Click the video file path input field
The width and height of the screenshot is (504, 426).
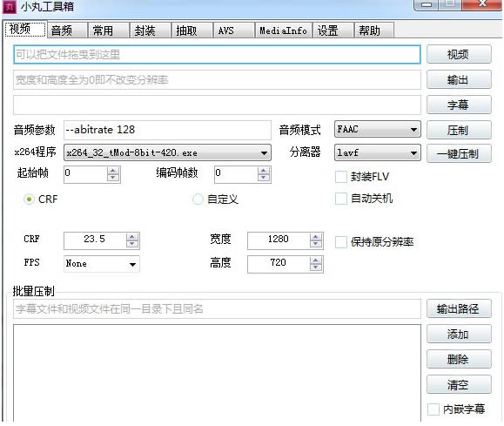[217, 54]
